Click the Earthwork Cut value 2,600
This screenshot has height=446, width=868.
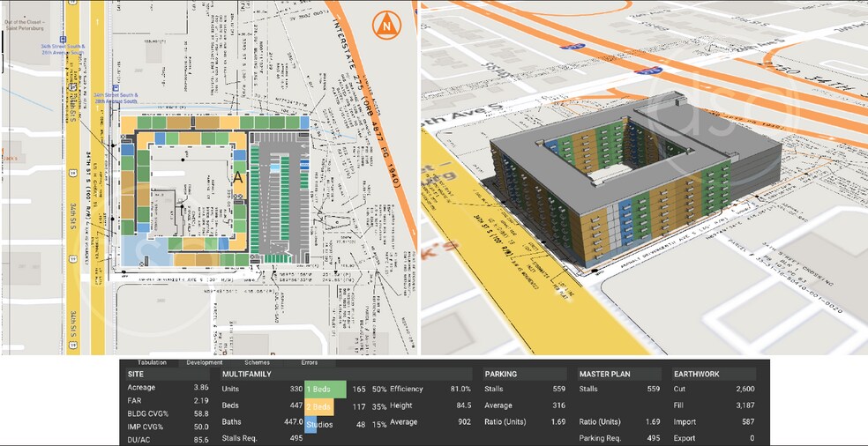click(744, 389)
